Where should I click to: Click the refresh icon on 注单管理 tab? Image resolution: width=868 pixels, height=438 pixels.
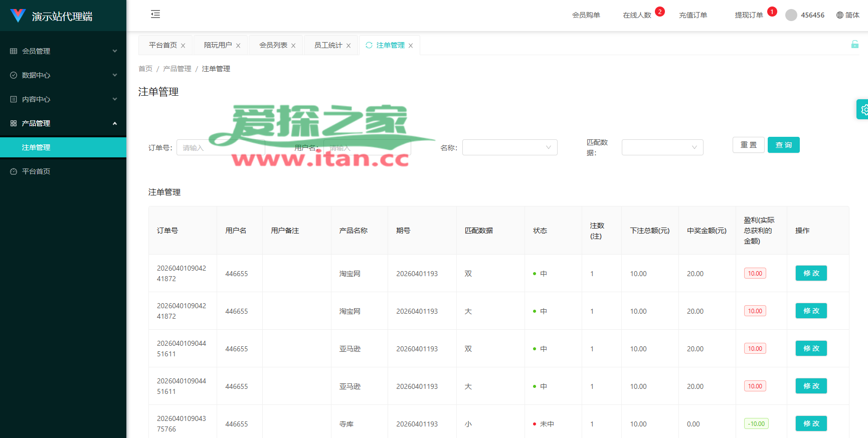(369, 45)
